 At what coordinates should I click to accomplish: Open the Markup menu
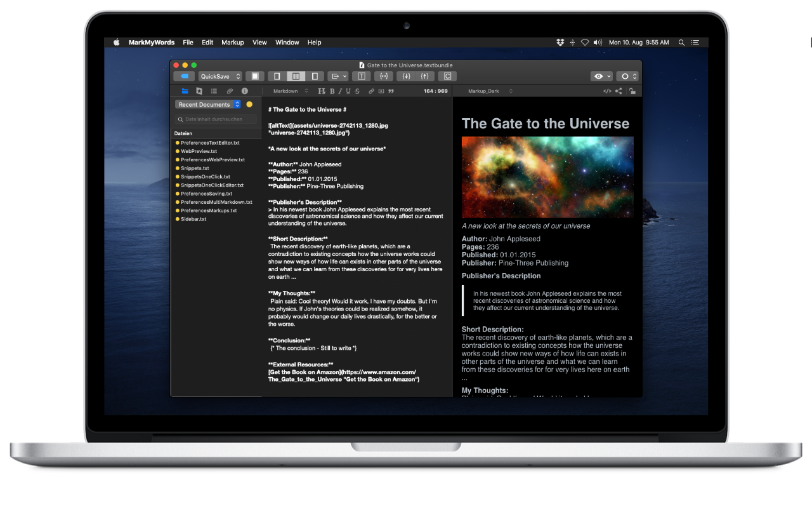233,43
